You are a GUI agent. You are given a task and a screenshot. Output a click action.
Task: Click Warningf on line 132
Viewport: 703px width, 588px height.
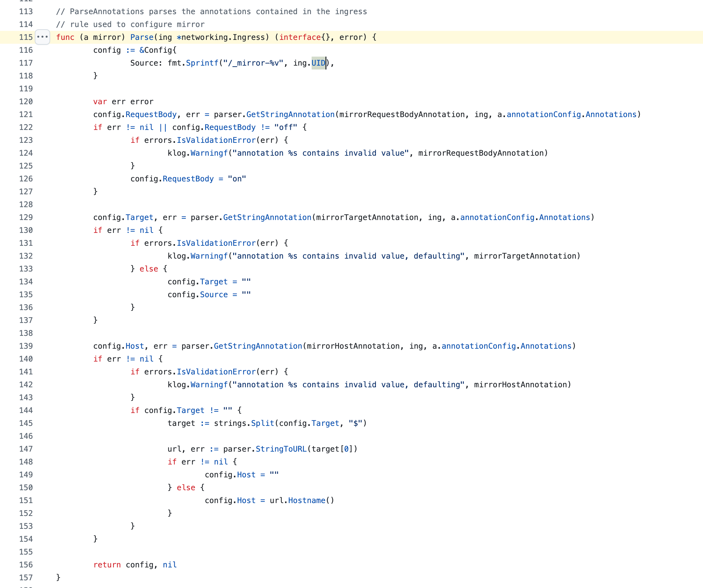tap(209, 256)
